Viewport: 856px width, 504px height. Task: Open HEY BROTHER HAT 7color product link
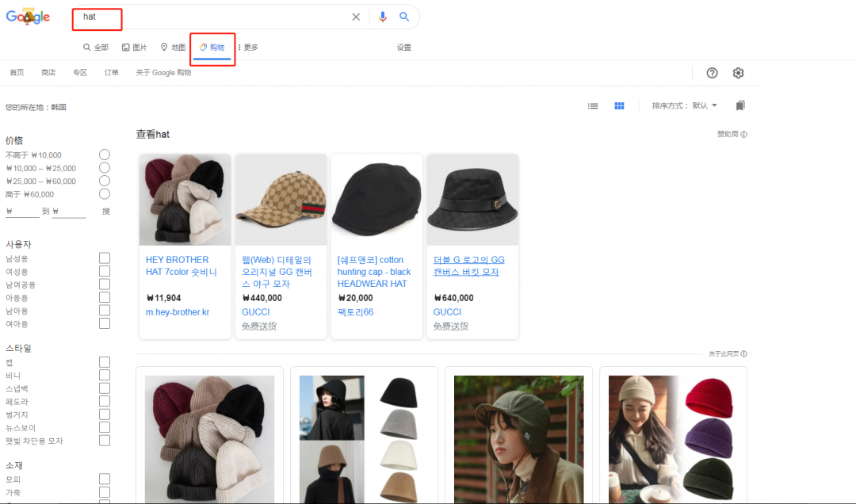[x=182, y=266]
